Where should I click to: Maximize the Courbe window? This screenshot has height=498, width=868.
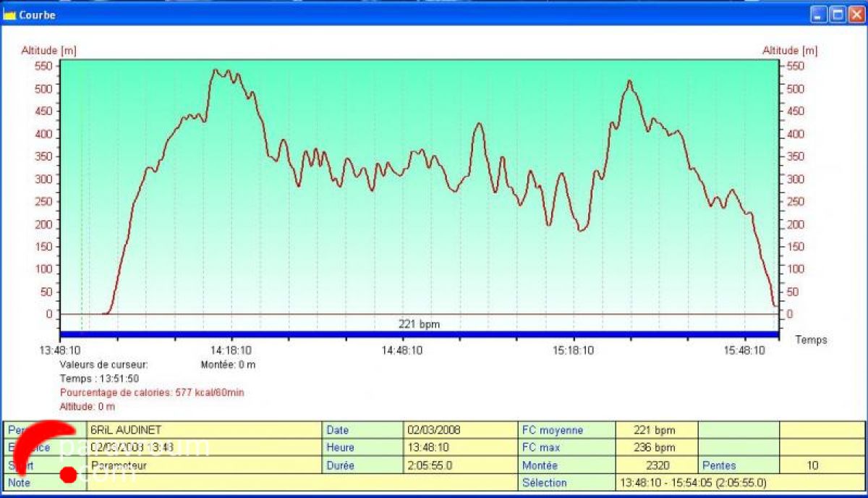point(837,14)
